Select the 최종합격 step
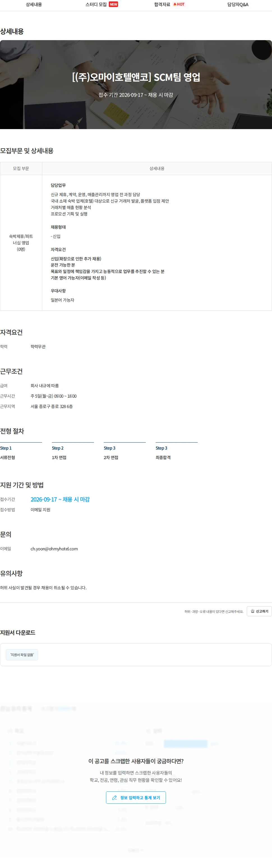This screenshot has height=868, width=272. [x=176, y=452]
